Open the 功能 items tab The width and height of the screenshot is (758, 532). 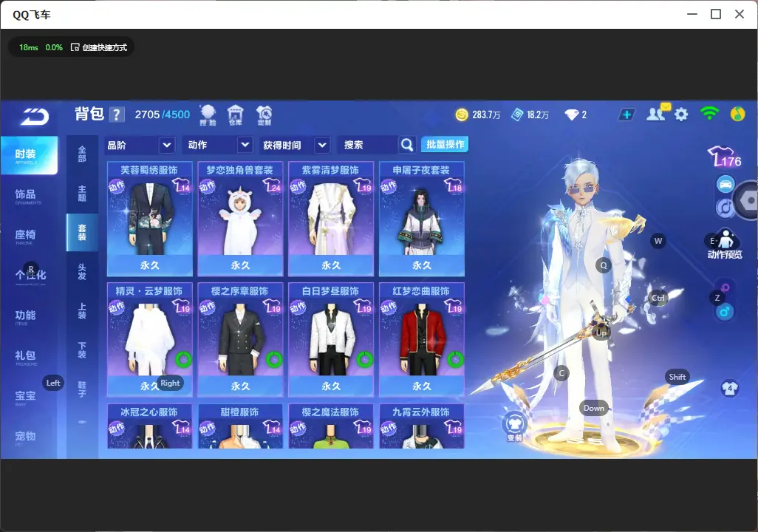[x=26, y=316]
